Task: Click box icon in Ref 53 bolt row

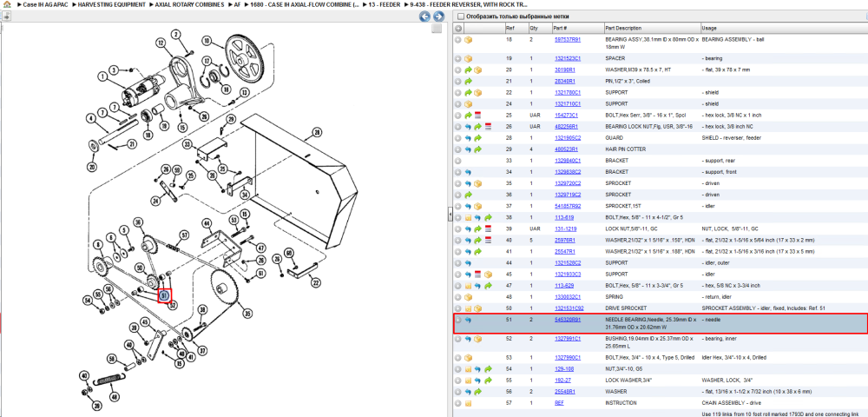Action: [x=469, y=358]
